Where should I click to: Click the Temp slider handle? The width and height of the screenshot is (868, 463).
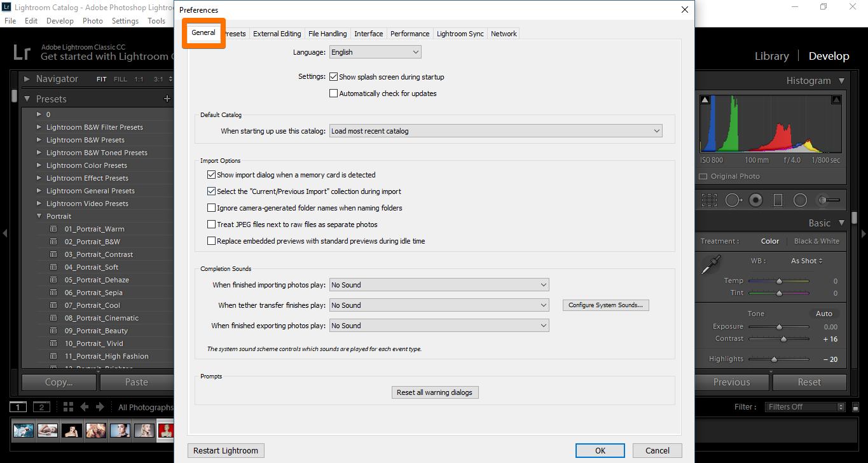pyautogui.click(x=779, y=280)
